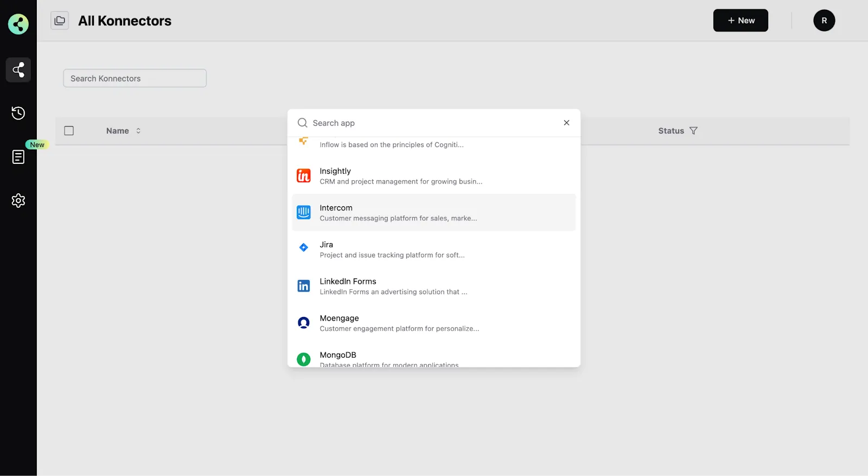The width and height of the screenshot is (868, 476).
Task: Click the green app logo in sidebar
Action: [18, 24]
